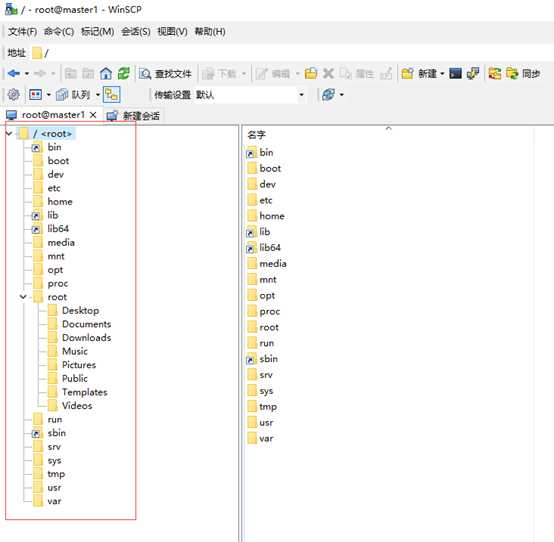Open the preferences gear icon

pyautogui.click(x=13, y=95)
